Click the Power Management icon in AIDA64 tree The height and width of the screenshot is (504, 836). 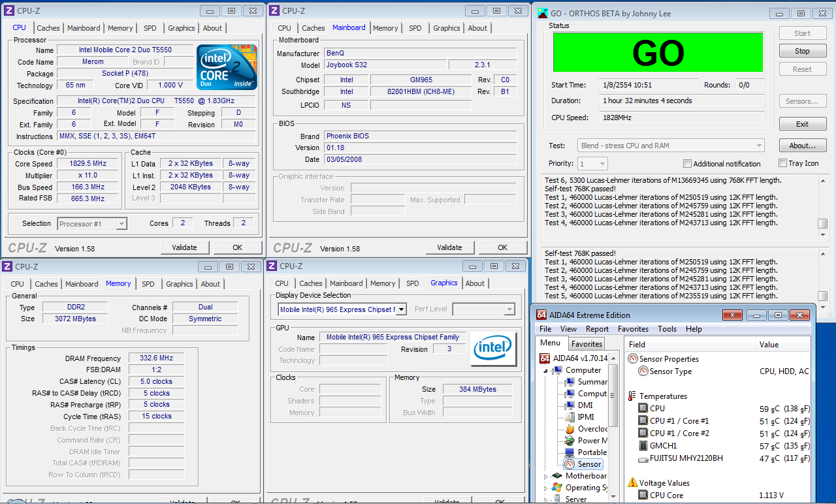pos(570,441)
